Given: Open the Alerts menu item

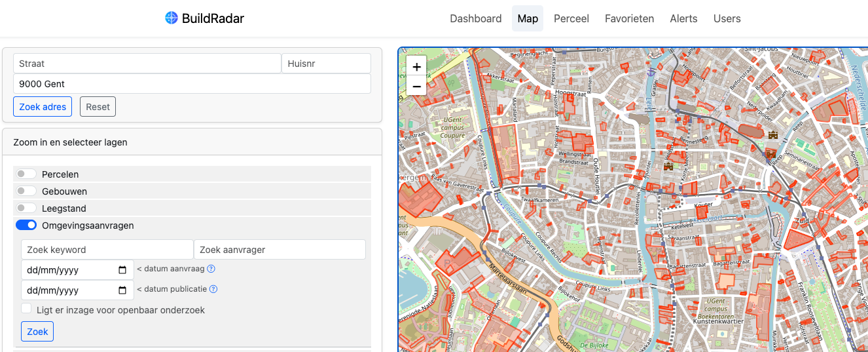Looking at the screenshot, I should click(x=683, y=18).
